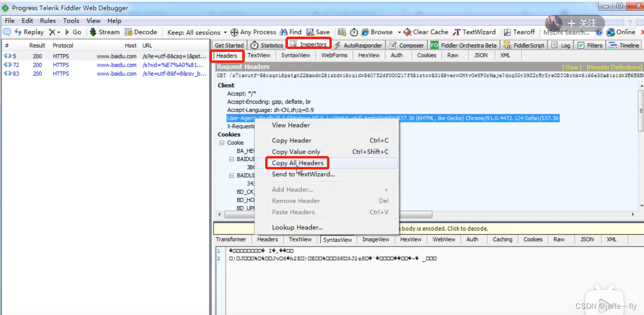The height and width of the screenshot is (315, 644).
Task: Open the Rules menu
Action: (x=48, y=20)
